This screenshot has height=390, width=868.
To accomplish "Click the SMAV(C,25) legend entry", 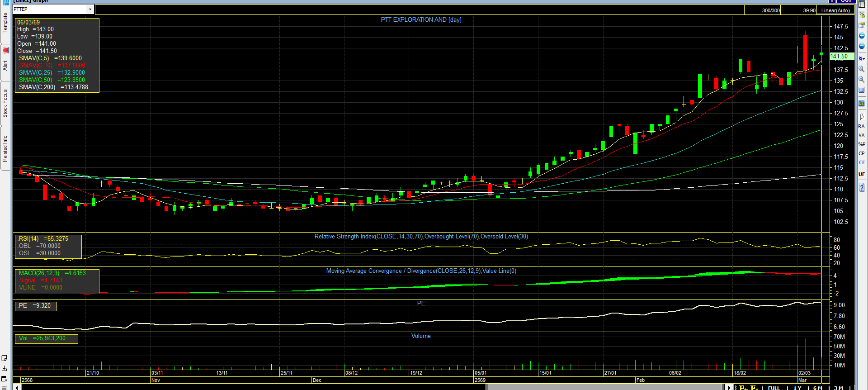I will click(51, 72).
